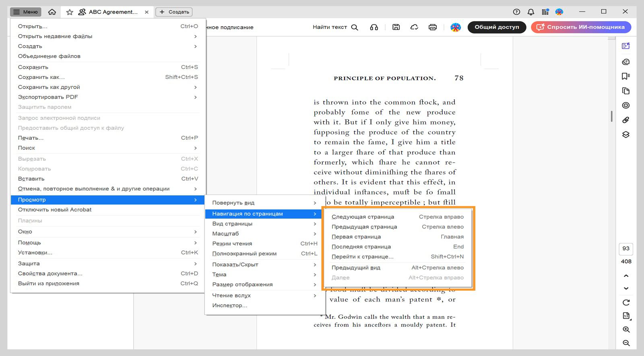Click the profile avatar in title bar

pyautogui.click(x=559, y=12)
